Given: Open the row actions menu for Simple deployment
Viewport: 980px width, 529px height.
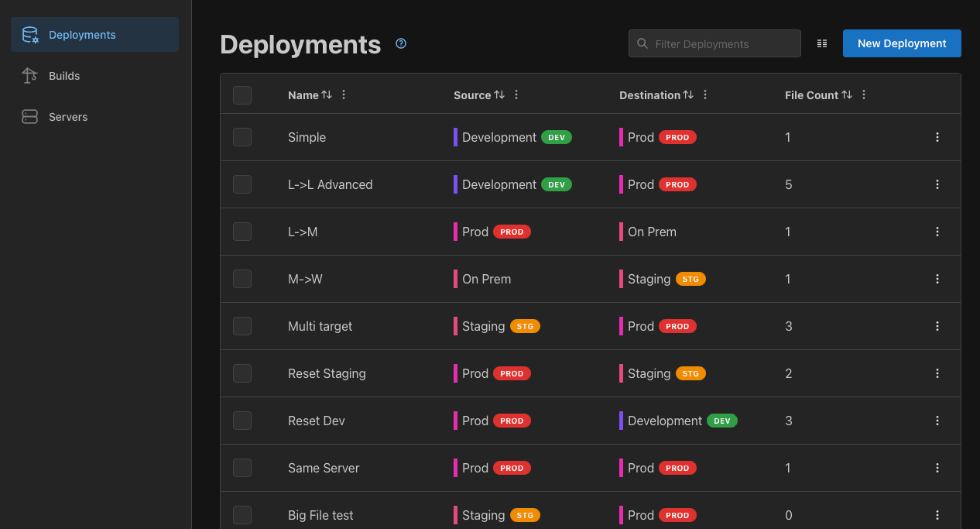Looking at the screenshot, I should (x=937, y=137).
